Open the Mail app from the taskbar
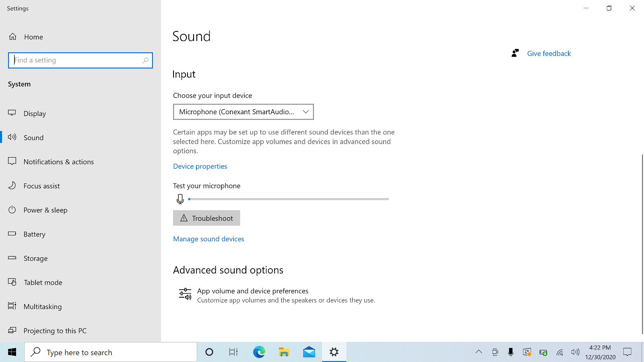Viewport: 644px width, 362px height. (x=309, y=352)
